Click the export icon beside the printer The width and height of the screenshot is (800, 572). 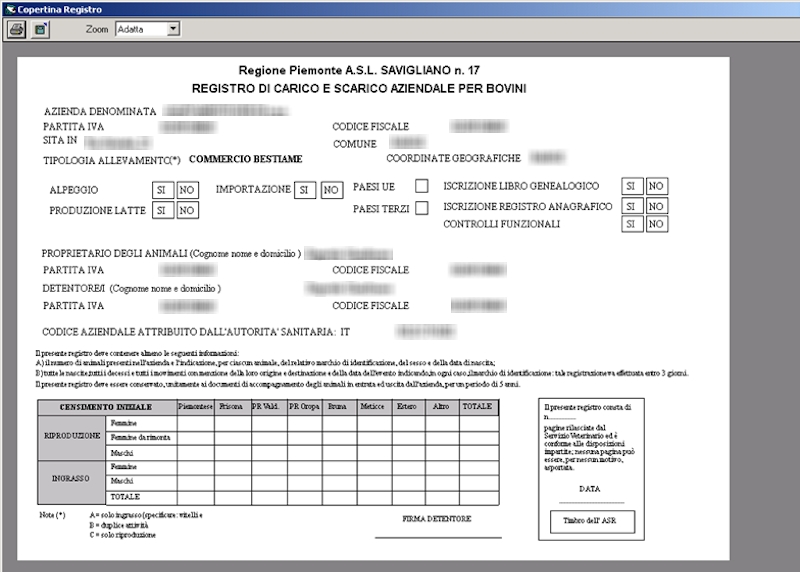point(40,29)
